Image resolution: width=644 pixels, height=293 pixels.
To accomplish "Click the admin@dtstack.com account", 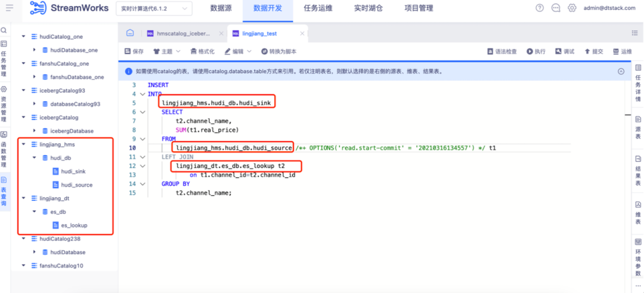I will 609,8.
